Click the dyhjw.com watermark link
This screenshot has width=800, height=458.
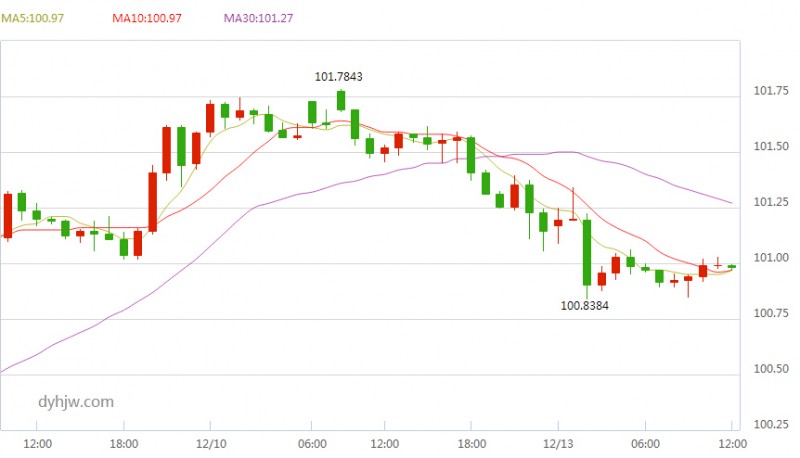click(x=74, y=401)
